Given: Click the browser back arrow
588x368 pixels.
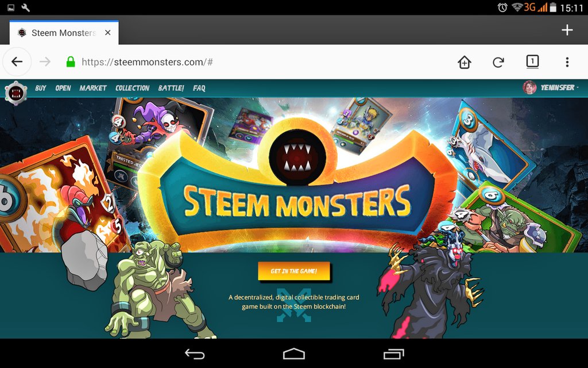Looking at the screenshot, I should tap(17, 62).
